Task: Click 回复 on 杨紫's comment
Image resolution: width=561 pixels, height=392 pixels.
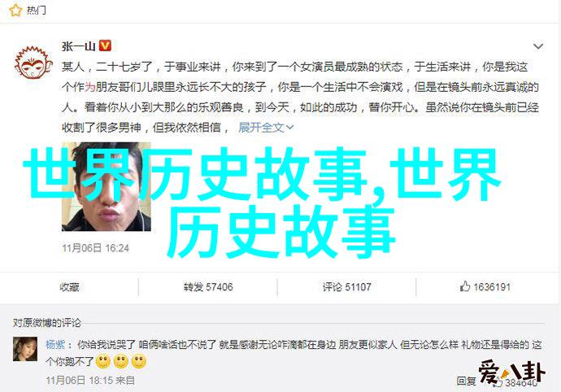Action: coord(466,381)
